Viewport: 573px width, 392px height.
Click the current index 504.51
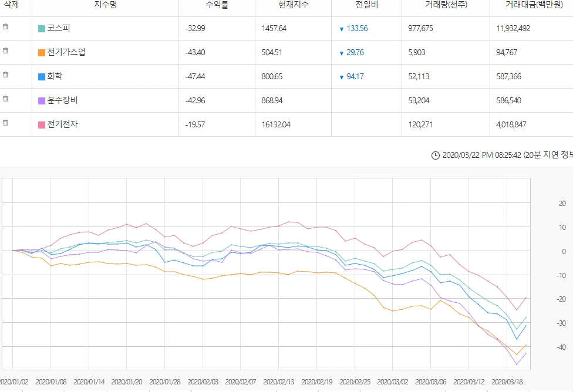click(x=272, y=53)
